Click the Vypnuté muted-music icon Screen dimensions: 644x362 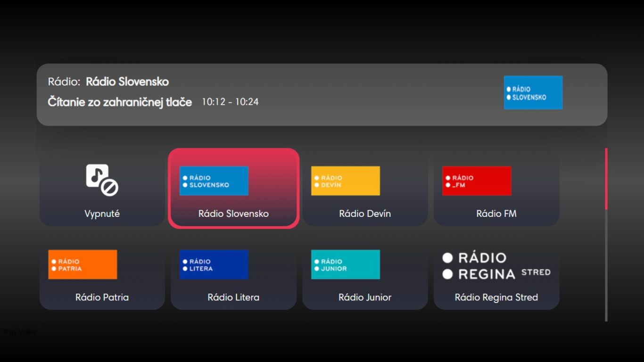click(102, 180)
